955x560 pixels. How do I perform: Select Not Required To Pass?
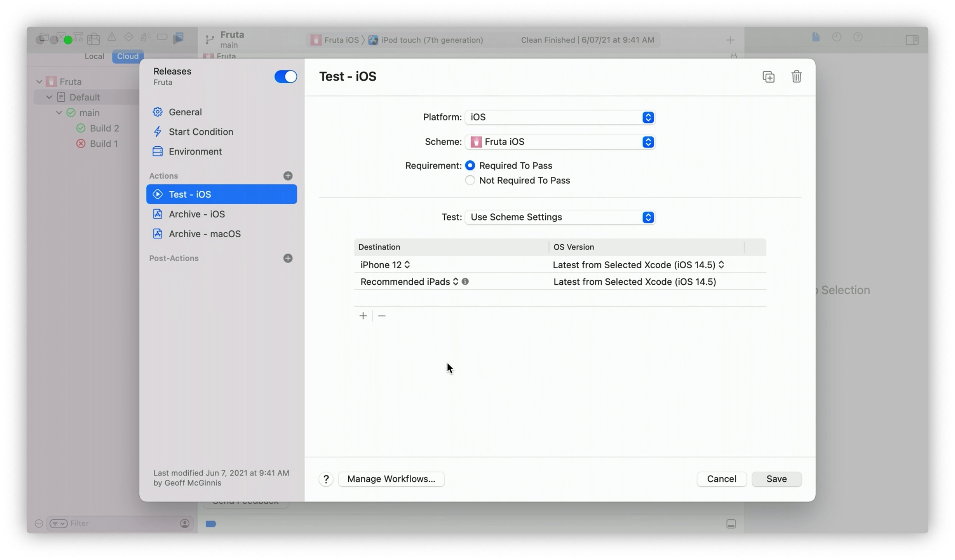[x=470, y=180]
